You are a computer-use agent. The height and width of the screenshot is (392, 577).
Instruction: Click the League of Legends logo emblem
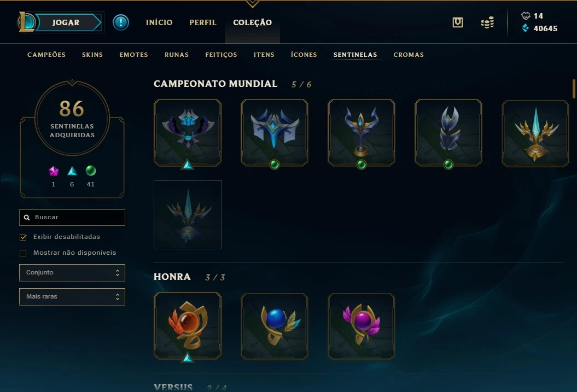[x=27, y=22]
